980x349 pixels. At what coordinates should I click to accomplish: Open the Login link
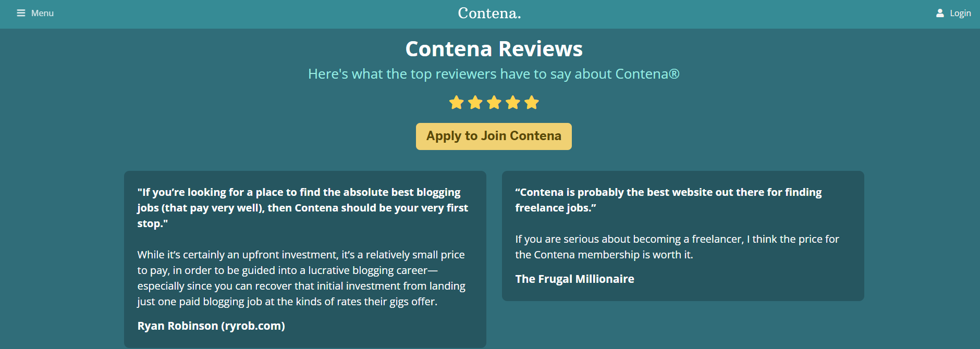960,13
